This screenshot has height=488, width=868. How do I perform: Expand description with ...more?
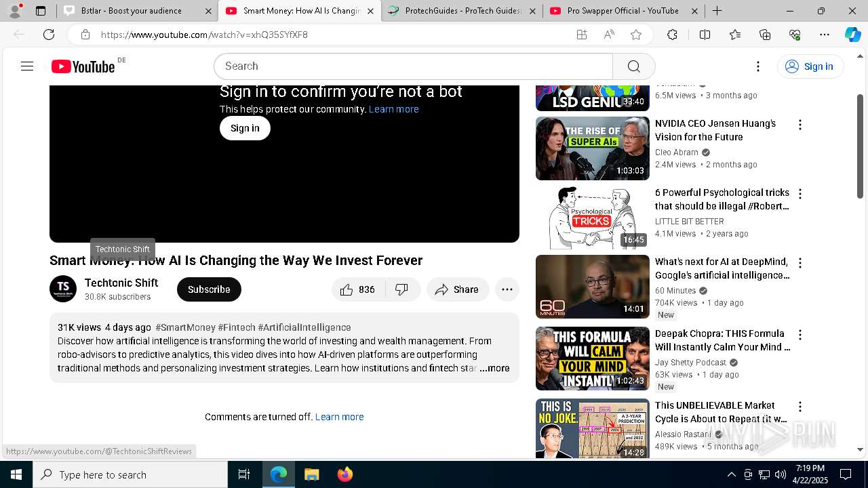pos(494,368)
